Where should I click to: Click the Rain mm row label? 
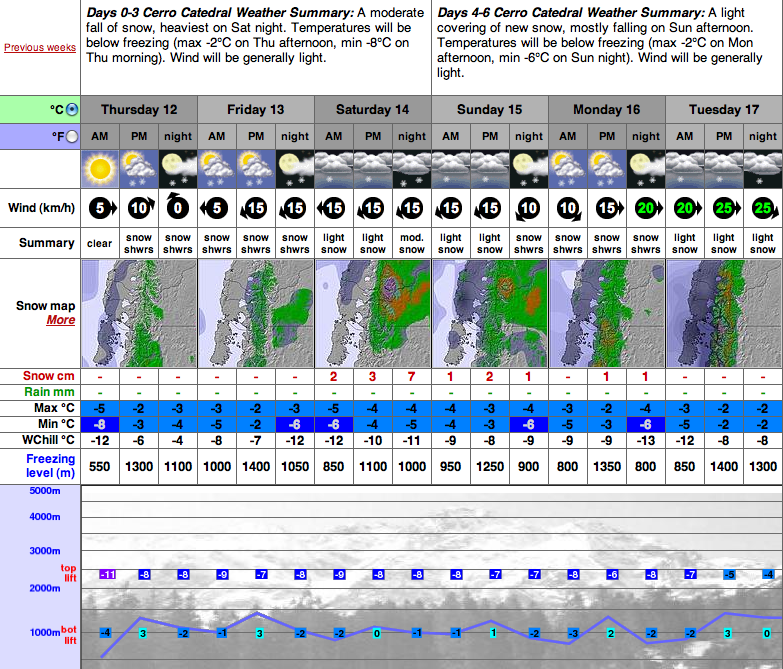[x=49, y=392]
